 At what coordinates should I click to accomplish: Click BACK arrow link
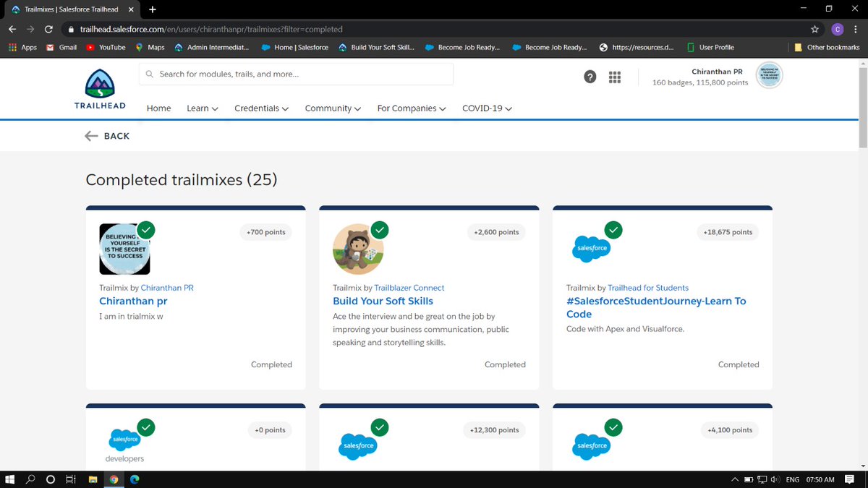click(107, 136)
